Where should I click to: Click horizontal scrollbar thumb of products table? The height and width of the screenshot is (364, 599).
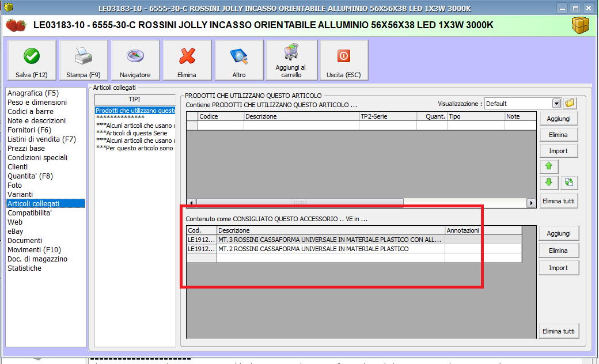click(300, 202)
